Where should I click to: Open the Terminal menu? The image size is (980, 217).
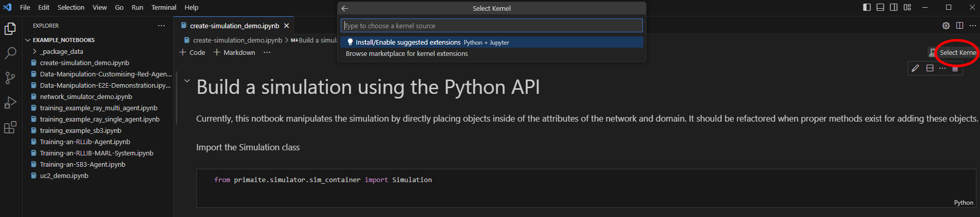pos(163,7)
